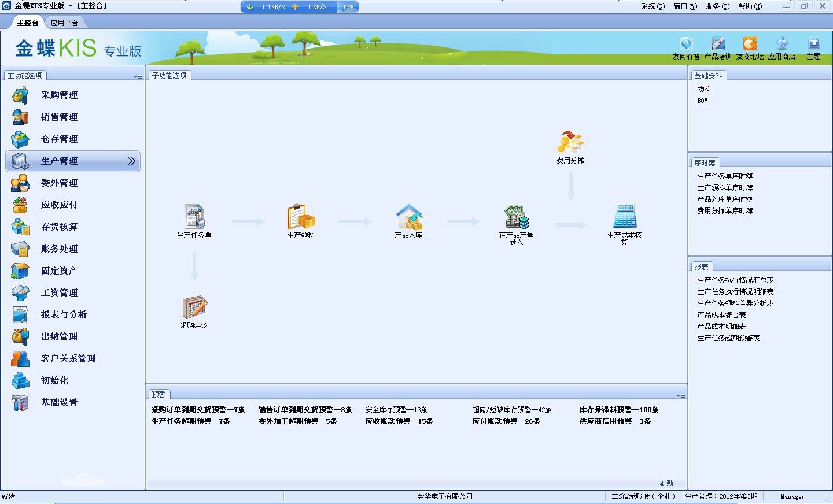Open 产品成本明细表 report
The image size is (833, 504).
pyautogui.click(x=721, y=327)
